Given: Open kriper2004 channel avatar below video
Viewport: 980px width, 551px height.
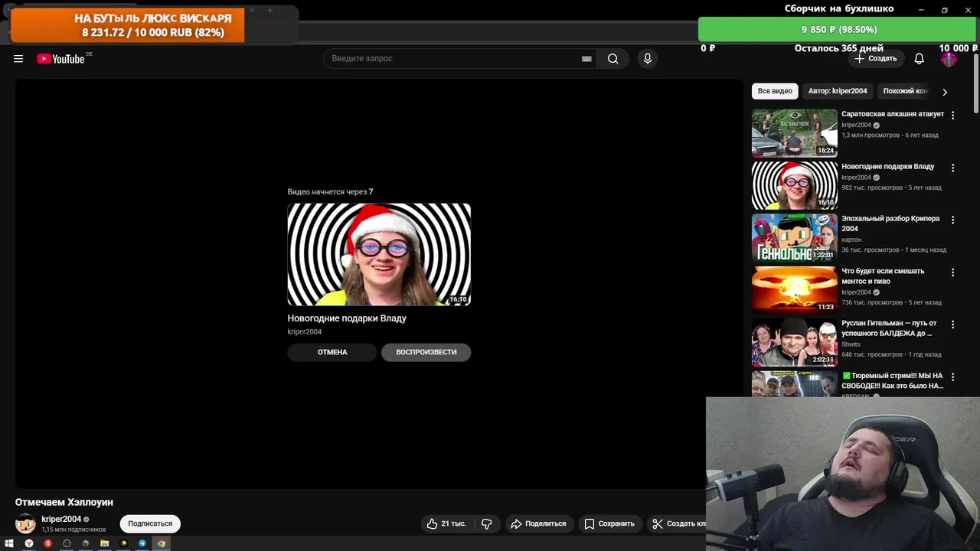Looking at the screenshot, I should [x=25, y=523].
